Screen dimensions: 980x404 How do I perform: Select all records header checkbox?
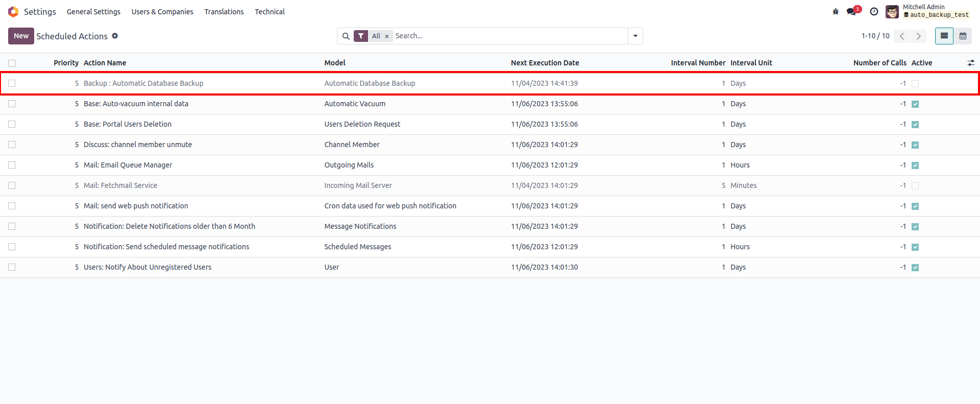[x=12, y=63]
